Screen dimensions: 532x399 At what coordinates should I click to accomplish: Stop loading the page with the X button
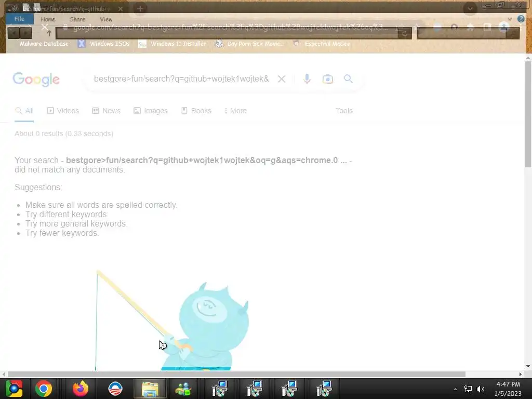(x=45, y=27)
